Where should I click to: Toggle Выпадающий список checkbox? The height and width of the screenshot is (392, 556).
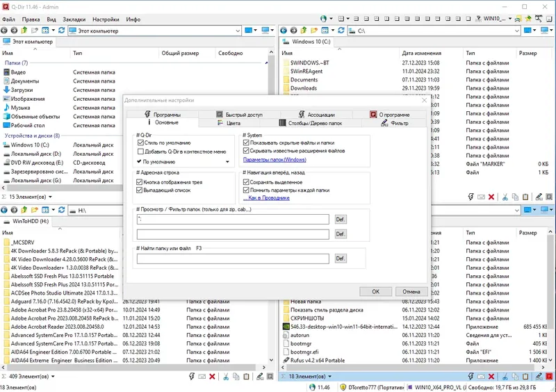(140, 190)
